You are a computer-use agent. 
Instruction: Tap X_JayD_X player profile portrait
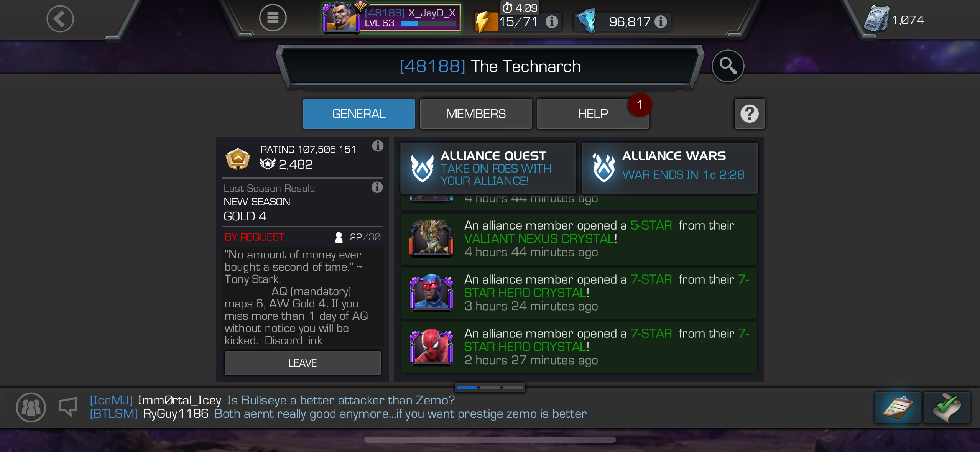point(340,18)
